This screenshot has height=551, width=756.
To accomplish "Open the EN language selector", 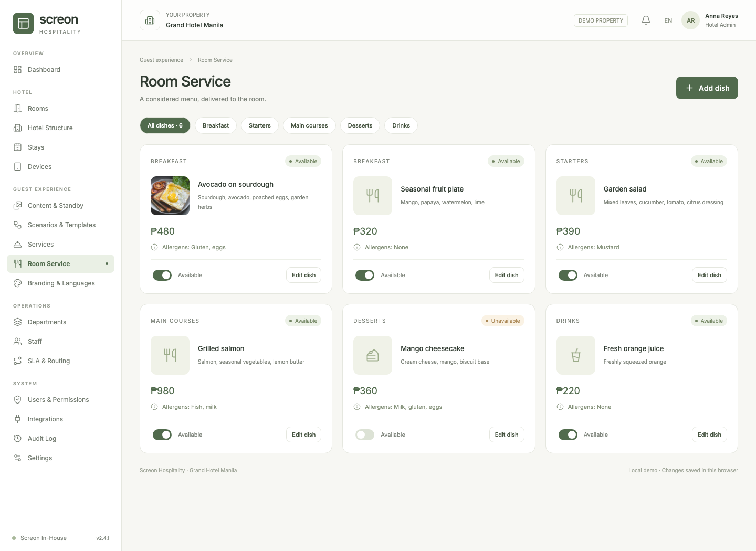I will click(668, 20).
